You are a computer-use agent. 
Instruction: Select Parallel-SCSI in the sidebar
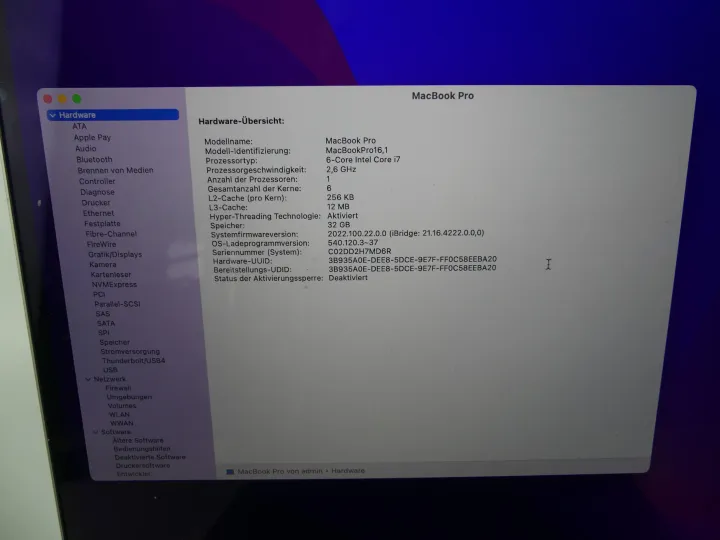117,304
